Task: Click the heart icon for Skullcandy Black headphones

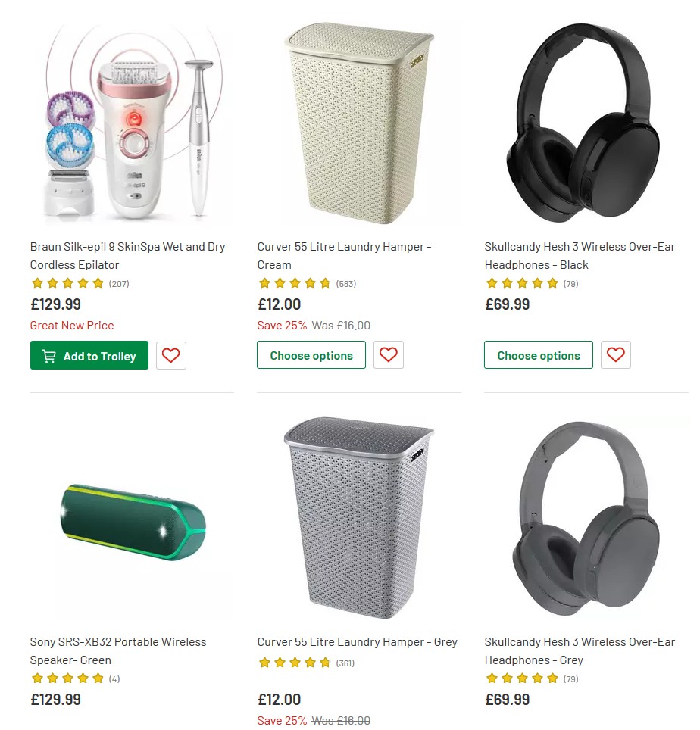Action: coord(615,355)
